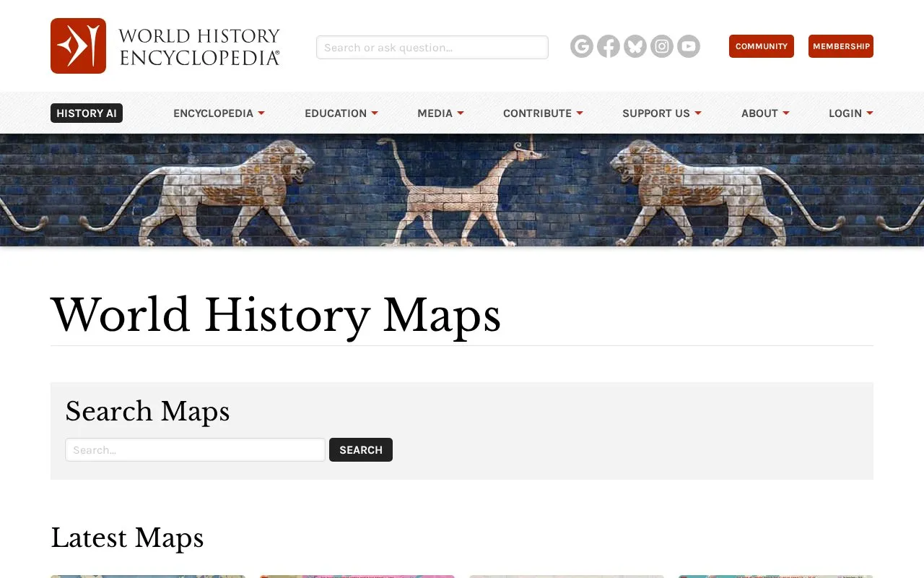The image size is (924, 578).
Task: Click the World History Encyclopedia site title text
Action: pos(199,47)
